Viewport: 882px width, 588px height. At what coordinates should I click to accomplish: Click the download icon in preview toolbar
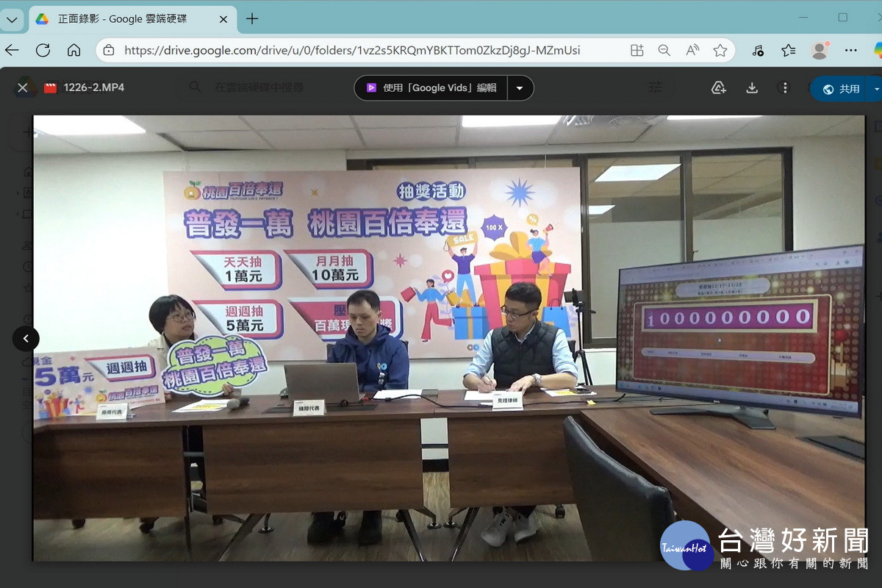pos(751,88)
